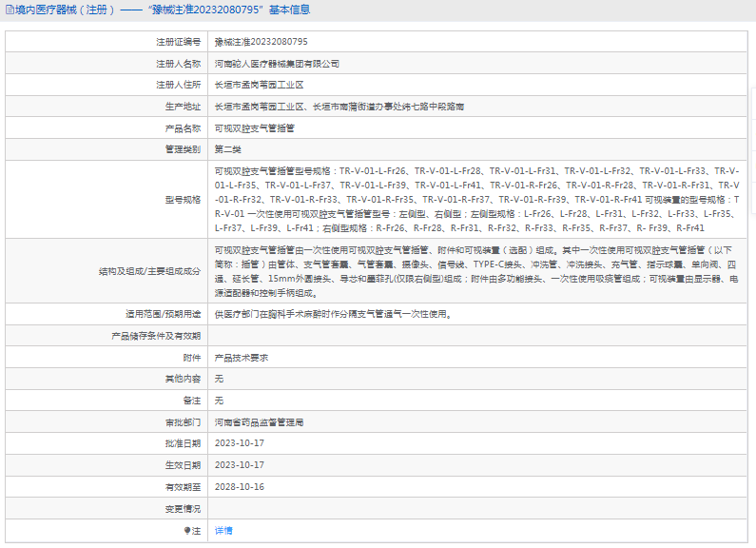Click expiry date 2028-10-16
Image resolution: width=756 pixels, height=548 pixels.
click(x=239, y=487)
